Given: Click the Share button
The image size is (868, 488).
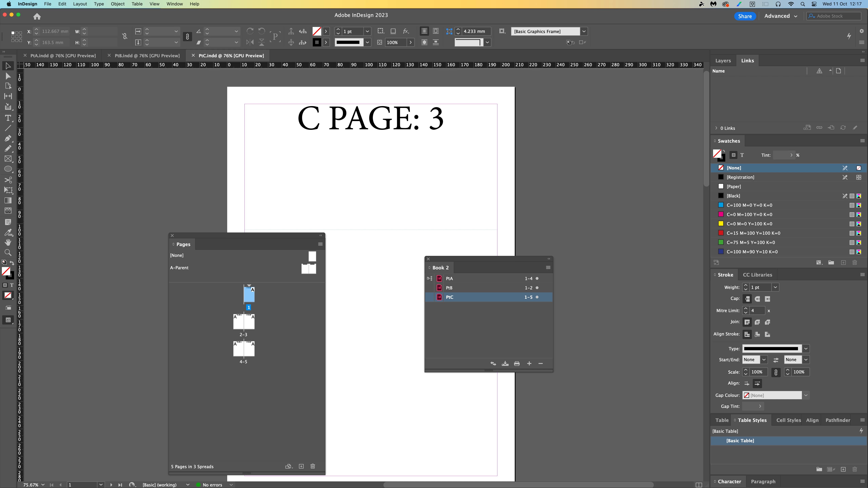Looking at the screenshot, I should coord(745,16).
